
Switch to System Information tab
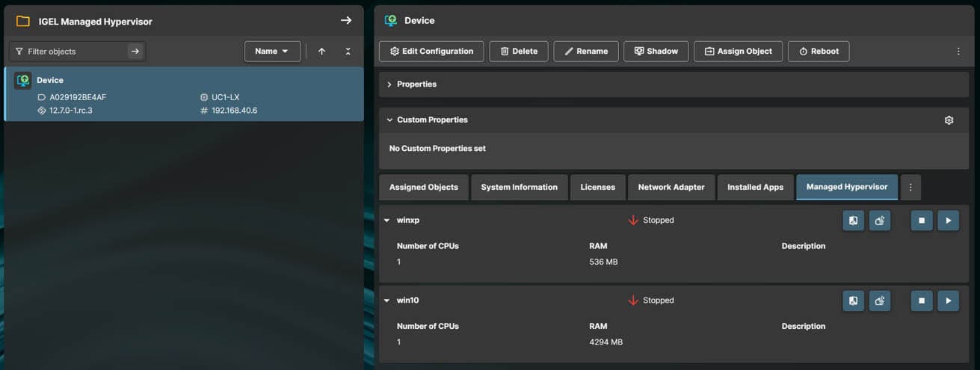(x=519, y=187)
